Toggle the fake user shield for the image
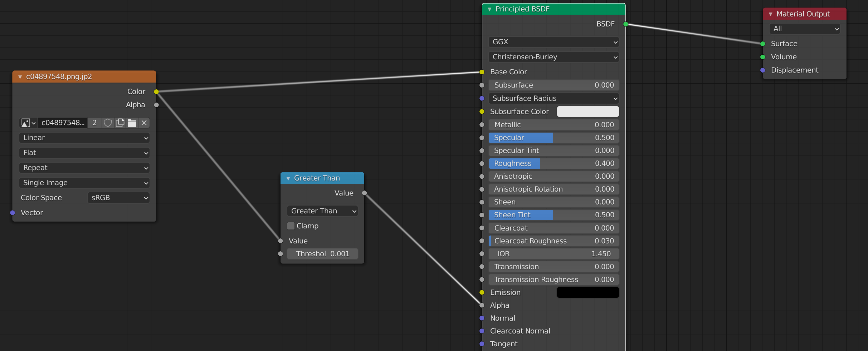 tap(108, 123)
